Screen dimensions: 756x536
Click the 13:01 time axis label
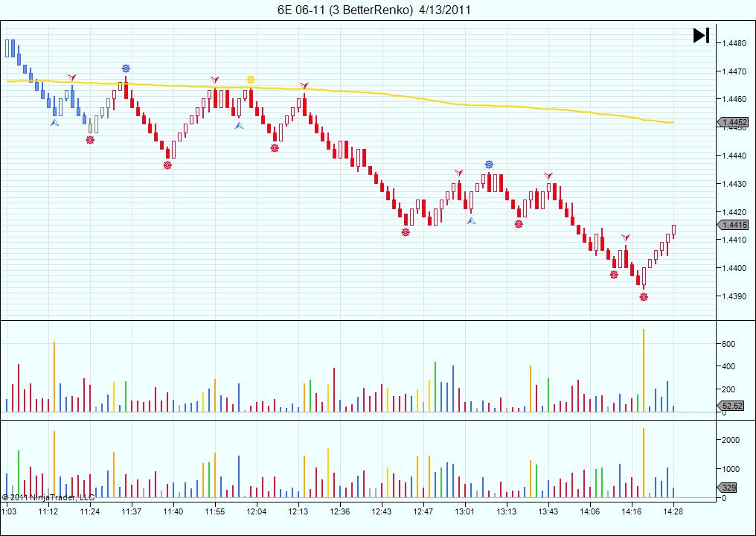coord(465,511)
